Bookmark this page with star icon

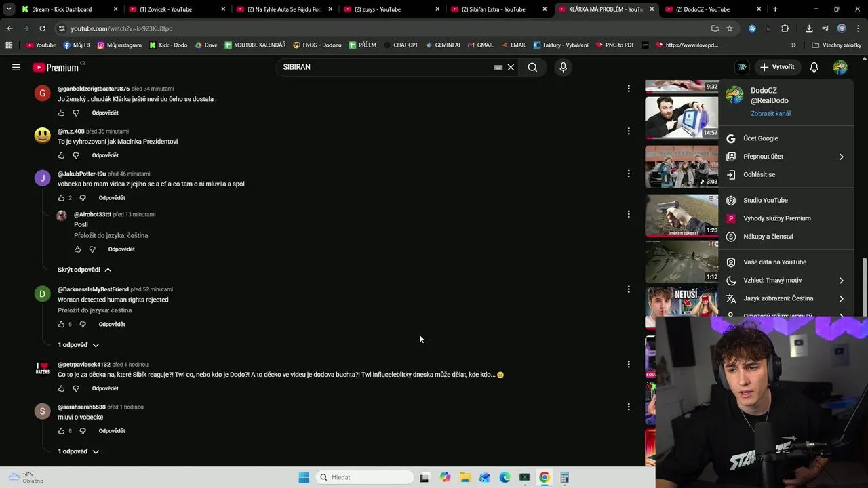coord(730,28)
